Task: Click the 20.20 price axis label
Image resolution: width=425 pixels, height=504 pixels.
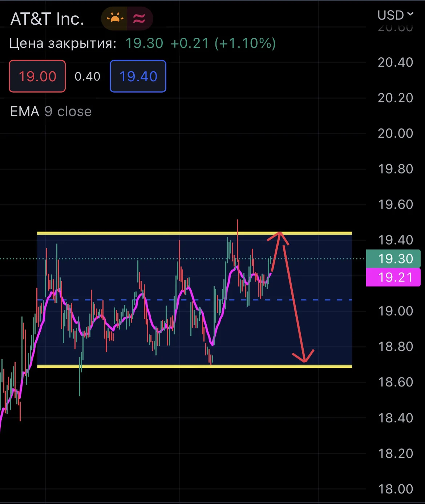Action: coord(396,98)
